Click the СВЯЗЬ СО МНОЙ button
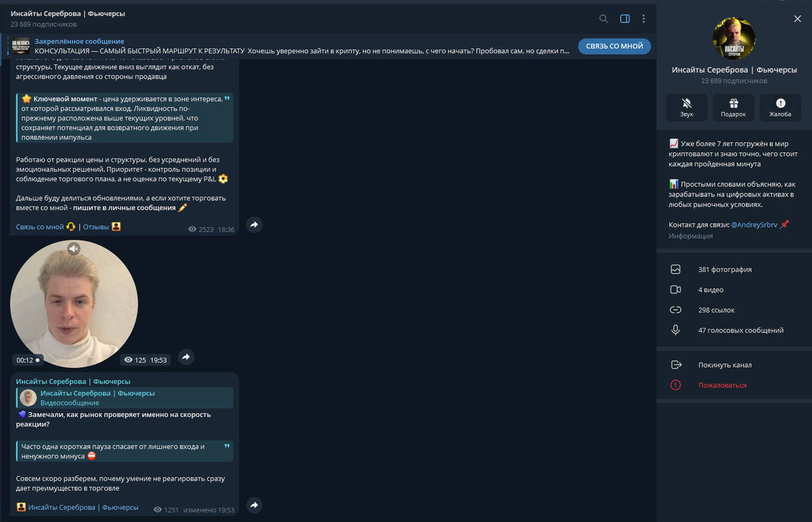812x522 pixels. pyautogui.click(x=614, y=46)
